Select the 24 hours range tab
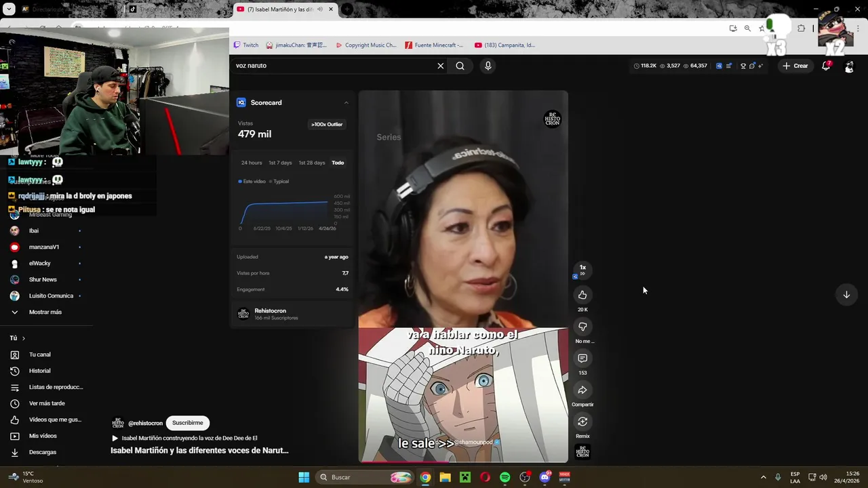The width and height of the screenshot is (868, 488). (251, 163)
